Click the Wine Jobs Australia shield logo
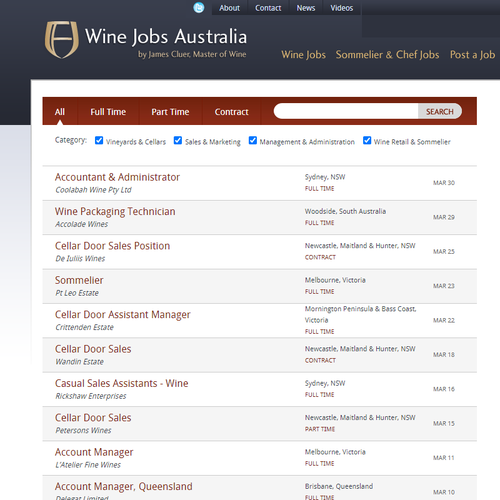The width and height of the screenshot is (500, 500). (62, 40)
